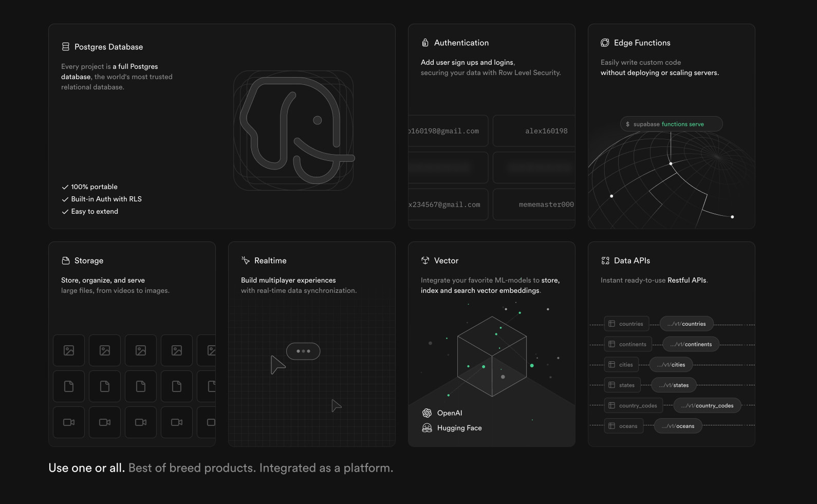The height and width of the screenshot is (504, 817).
Task: Select the .../v1/oceans endpoint pill
Action: click(678, 426)
